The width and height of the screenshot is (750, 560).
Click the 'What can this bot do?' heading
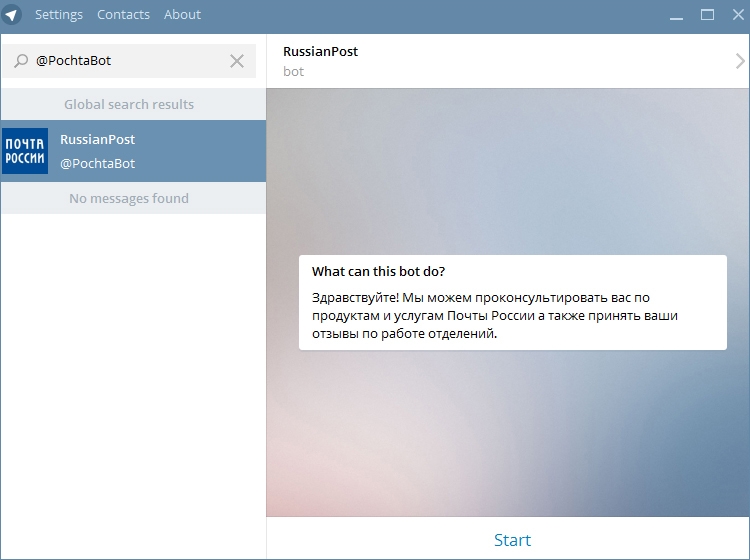(378, 272)
